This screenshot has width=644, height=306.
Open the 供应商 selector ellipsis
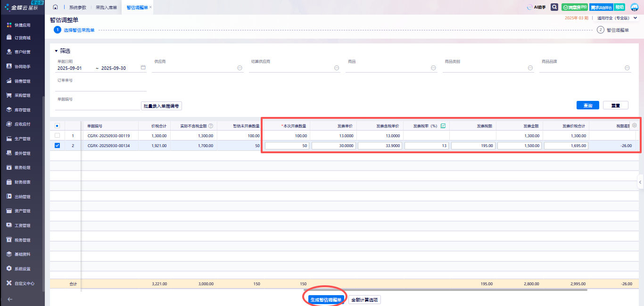pos(239,68)
